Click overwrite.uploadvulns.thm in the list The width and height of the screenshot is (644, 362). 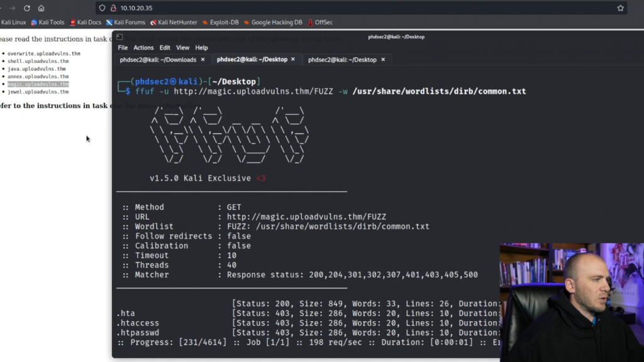tap(44, 53)
